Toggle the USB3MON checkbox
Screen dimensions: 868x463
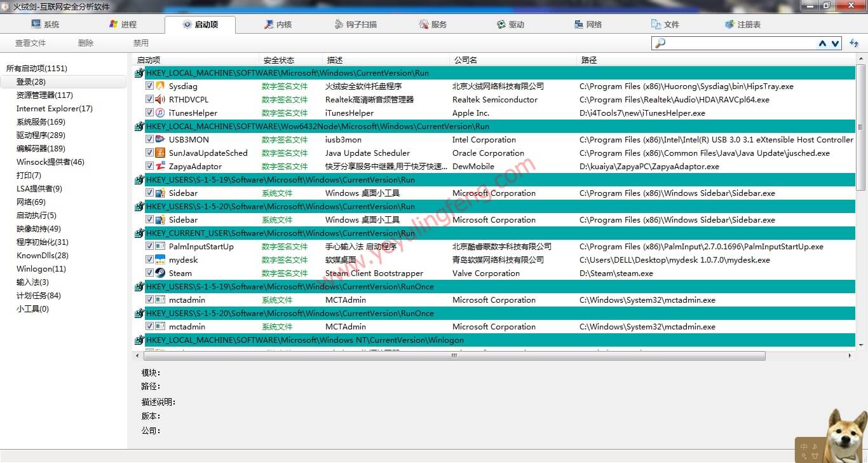click(149, 139)
